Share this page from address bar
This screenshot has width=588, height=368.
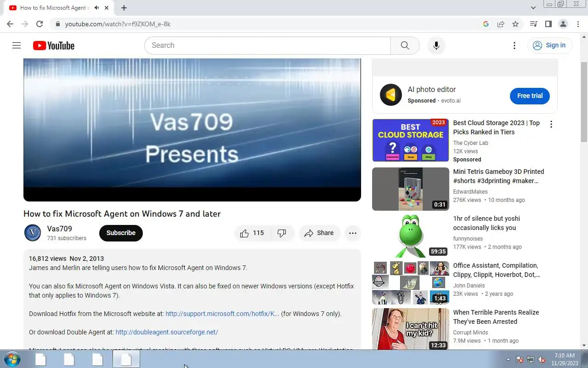(501, 24)
